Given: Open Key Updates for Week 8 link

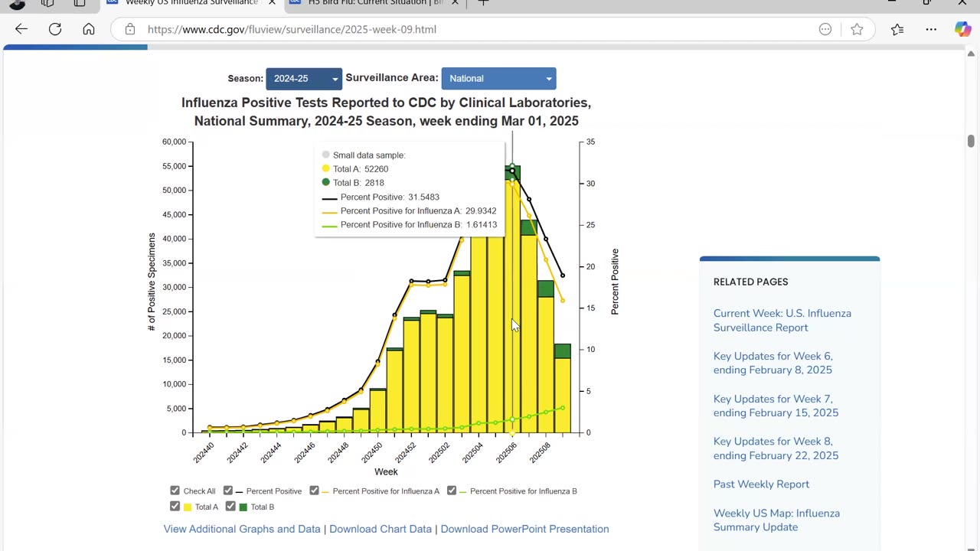Looking at the screenshot, I should coord(776,448).
